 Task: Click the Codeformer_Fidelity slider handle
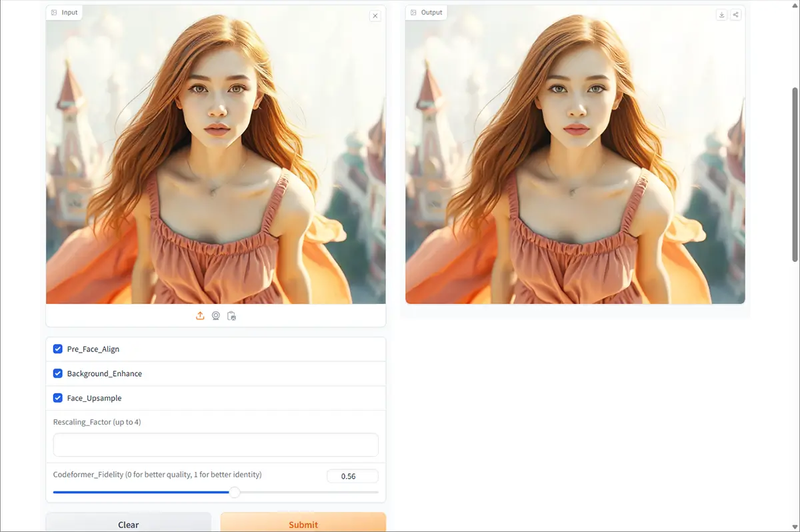tap(235, 492)
